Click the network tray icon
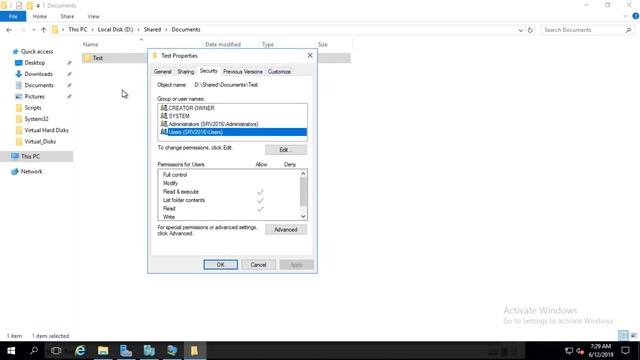The height and width of the screenshot is (360, 640). pos(569,351)
